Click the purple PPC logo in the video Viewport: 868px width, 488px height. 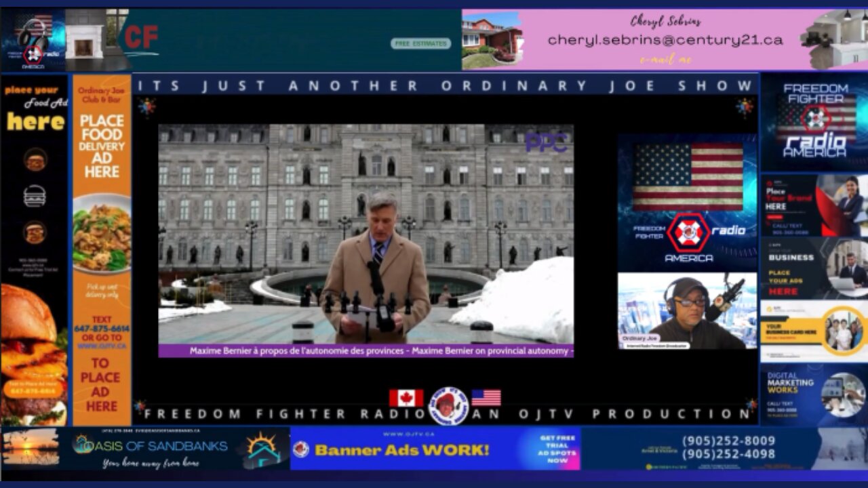click(546, 142)
